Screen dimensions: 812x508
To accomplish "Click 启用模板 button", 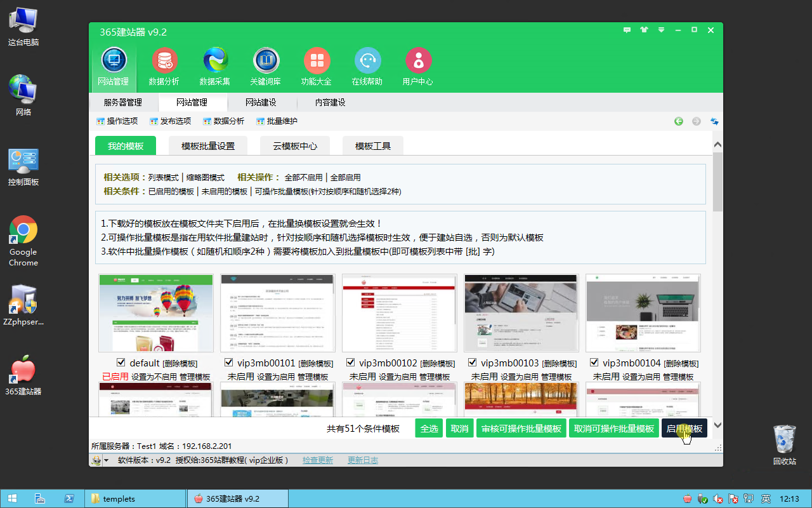I will click(684, 429).
